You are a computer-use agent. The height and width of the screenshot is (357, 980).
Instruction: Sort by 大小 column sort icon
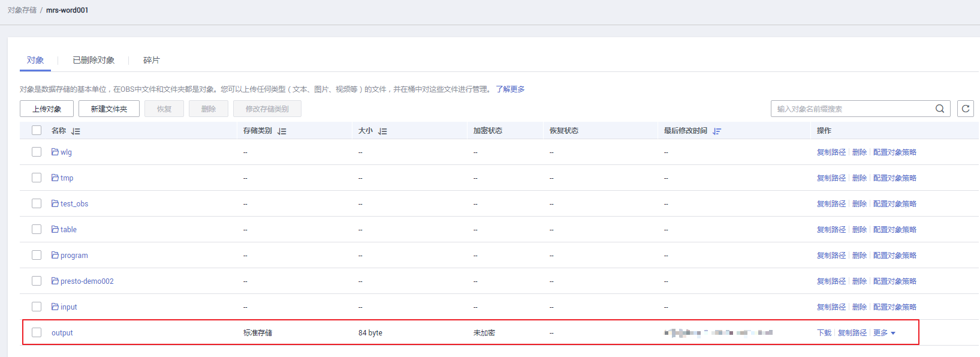click(x=382, y=131)
